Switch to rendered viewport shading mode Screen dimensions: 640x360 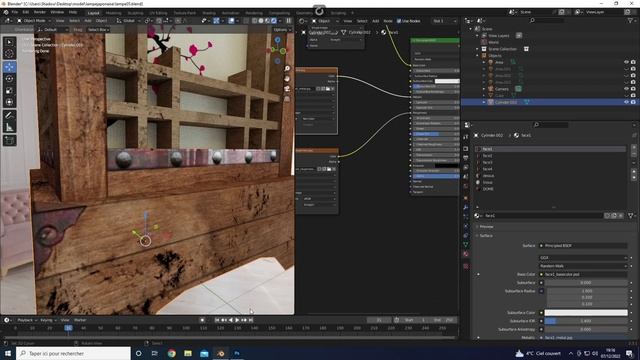click(x=274, y=21)
